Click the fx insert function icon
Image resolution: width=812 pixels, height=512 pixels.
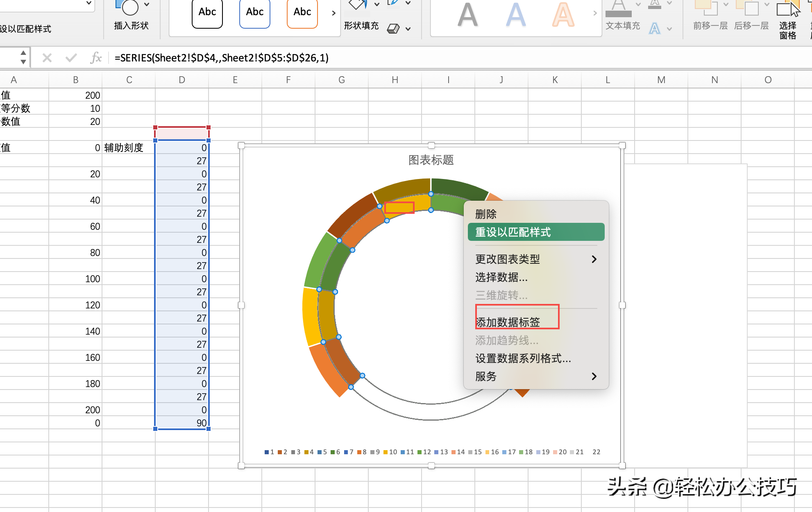96,58
